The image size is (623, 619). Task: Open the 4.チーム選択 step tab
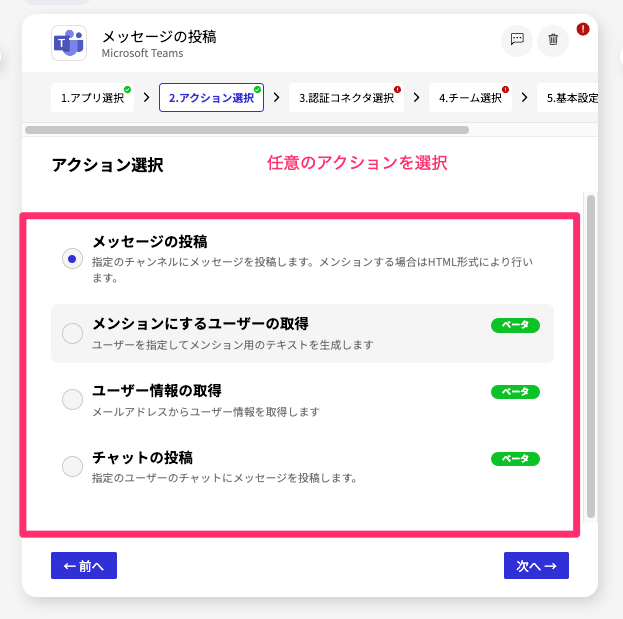point(470,98)
